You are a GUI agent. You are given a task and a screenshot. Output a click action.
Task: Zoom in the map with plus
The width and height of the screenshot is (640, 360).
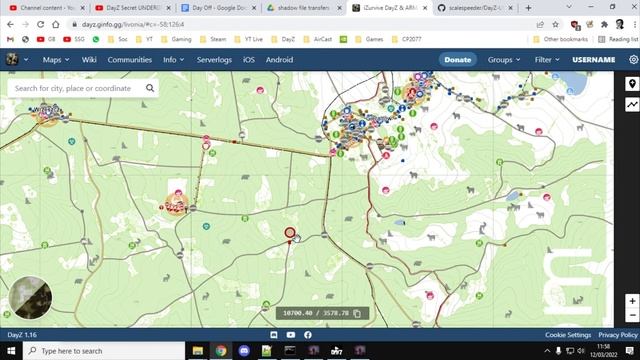[632, 301]
